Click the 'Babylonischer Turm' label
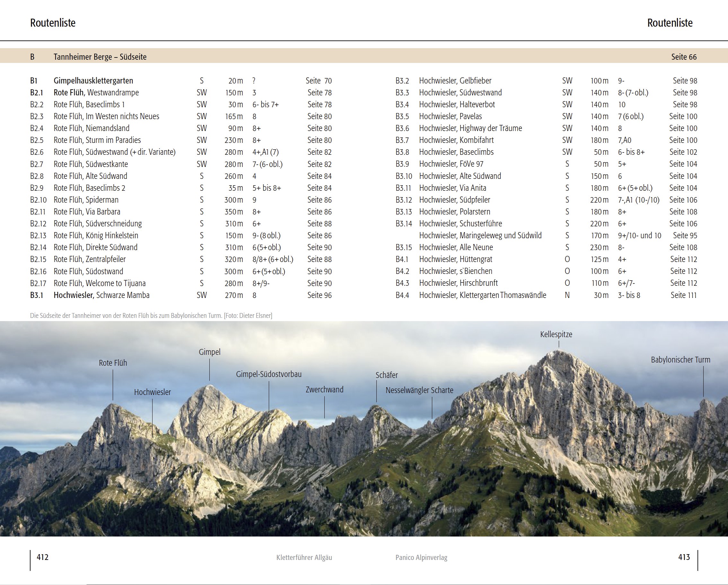This screenshot has height=585, width=728. (680, 360)
